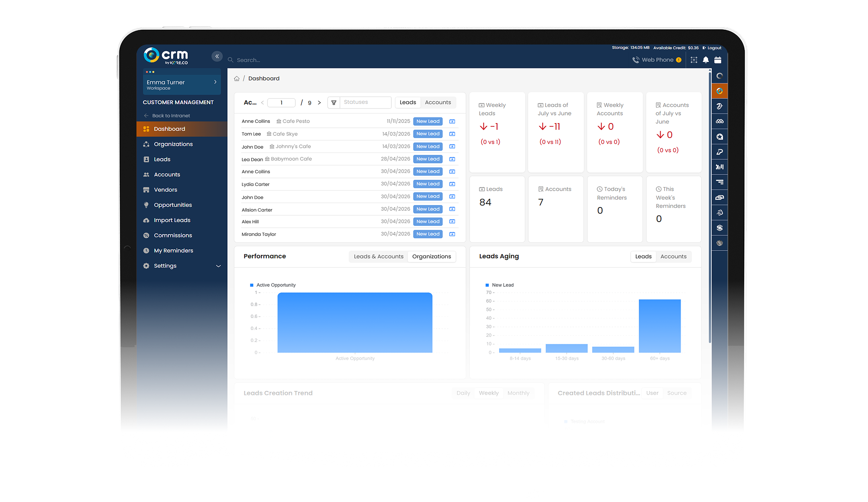Select Daily in Leads Creation Trend
The height and width of the screenshot is (502, 868).
click(x=463, y=393)
